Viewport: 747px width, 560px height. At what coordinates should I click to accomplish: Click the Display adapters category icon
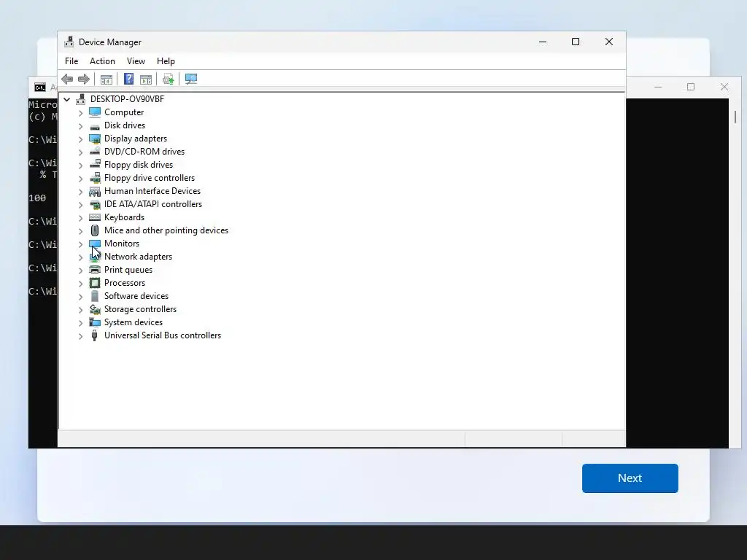pyautogui.click(x=95, y=139)
